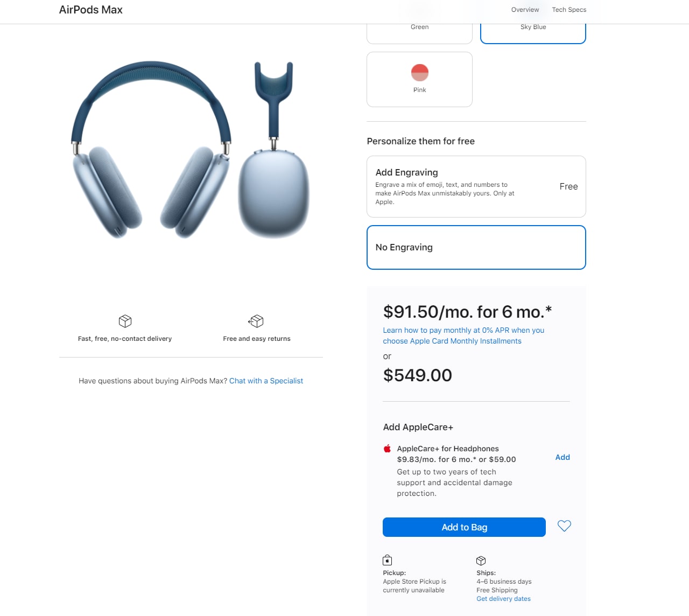
Task: Select the No Engraving option
Action: coord(476,247)
